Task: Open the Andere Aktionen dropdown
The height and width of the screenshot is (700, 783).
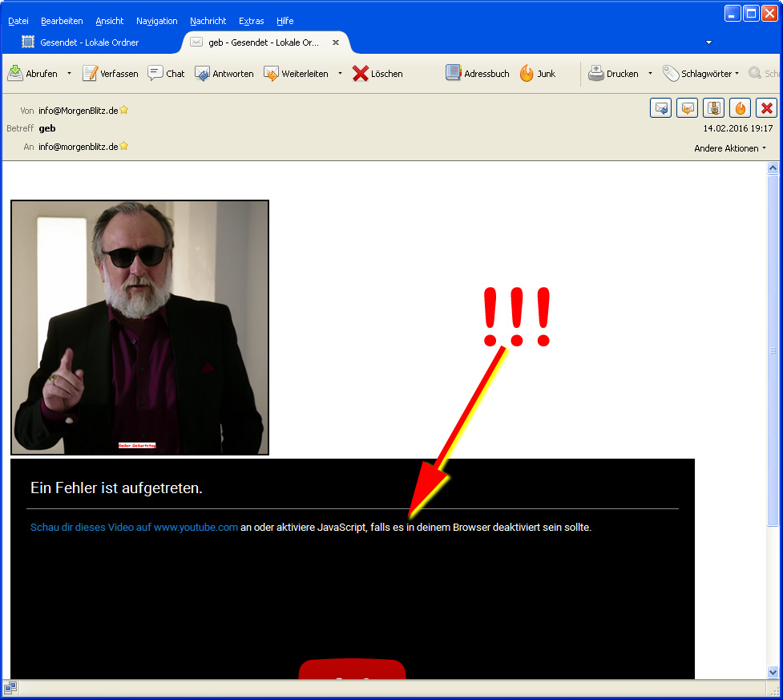Action: (x=730, y=148)
